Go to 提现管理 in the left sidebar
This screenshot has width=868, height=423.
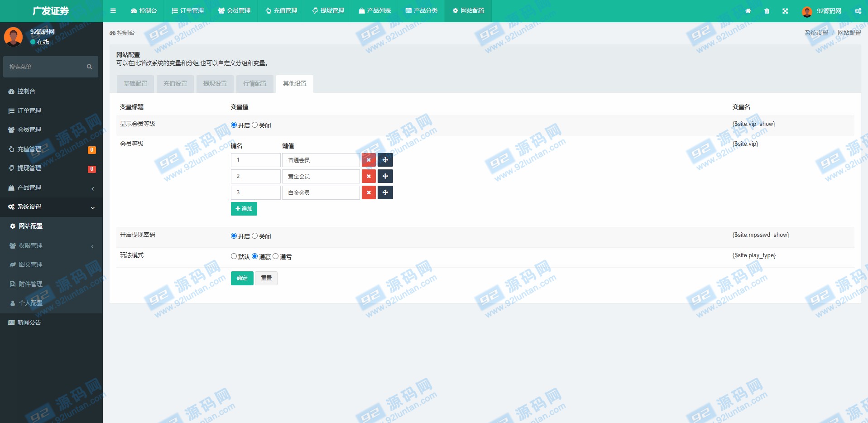click(x=51, y=168)
